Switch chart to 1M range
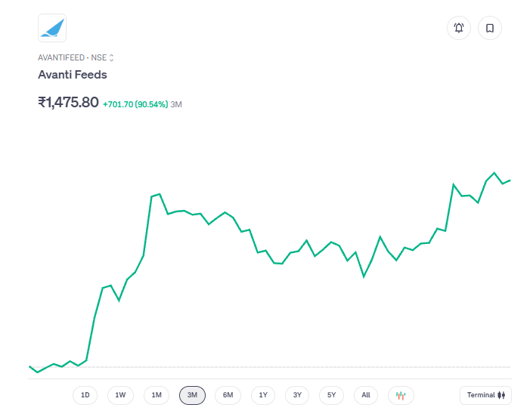This screenshot has width=530, height=420. tap(157, 395)
